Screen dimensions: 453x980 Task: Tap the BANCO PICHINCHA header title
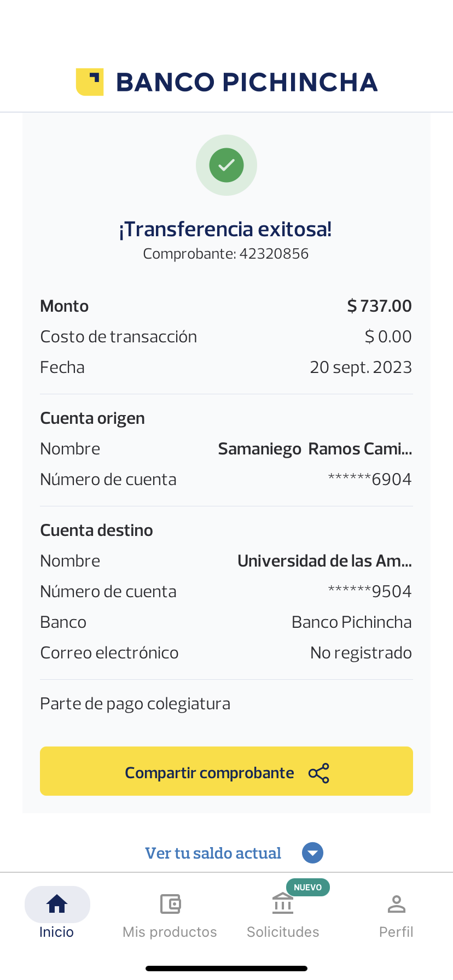[x=247, y=82]
